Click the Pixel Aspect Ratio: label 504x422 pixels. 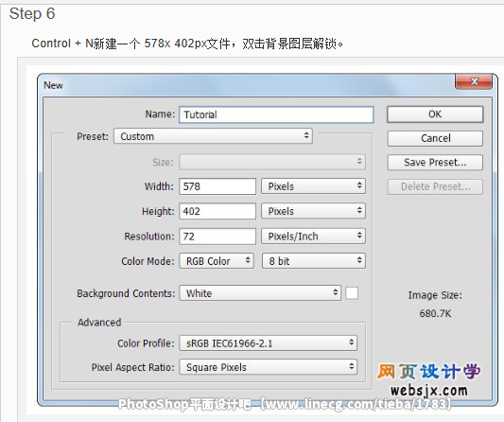pyautogui.click(x=132, y=367)
